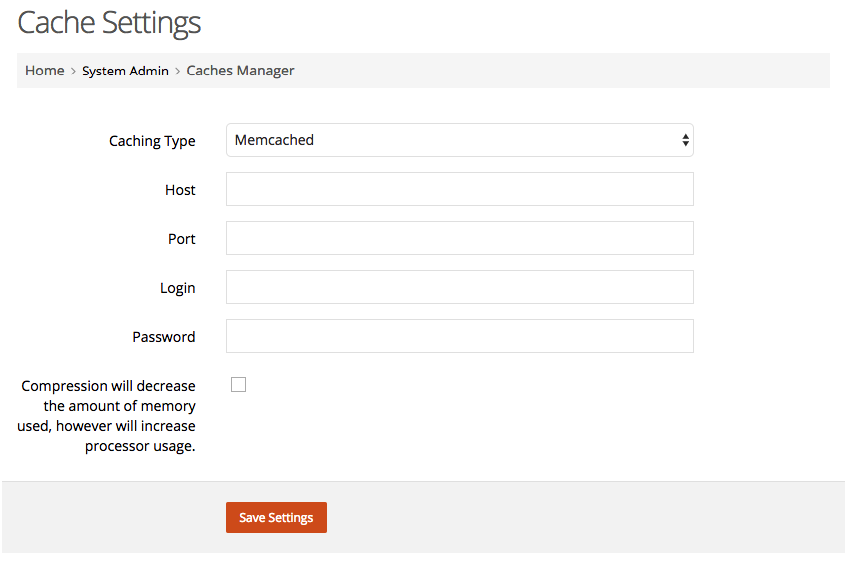Click the Host field label
845x573 pixels.
coord(180,190)
